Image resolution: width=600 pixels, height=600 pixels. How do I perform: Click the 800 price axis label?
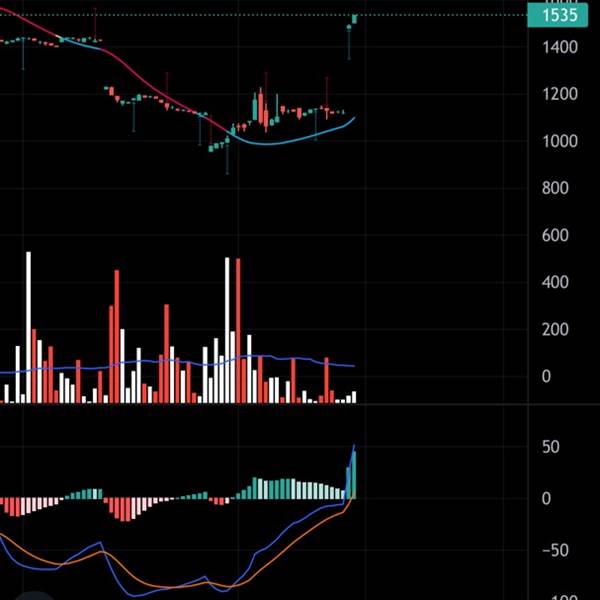click(x=555, y=188)
